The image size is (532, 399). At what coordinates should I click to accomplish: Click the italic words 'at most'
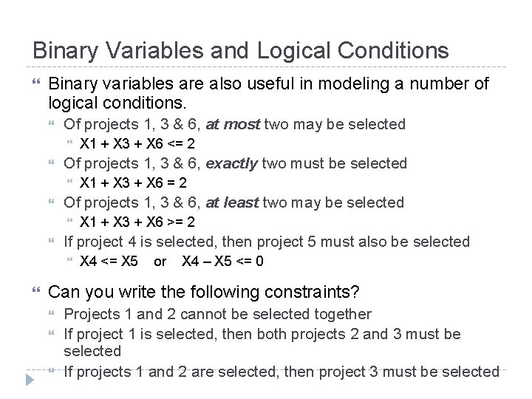tap(233, 124)
